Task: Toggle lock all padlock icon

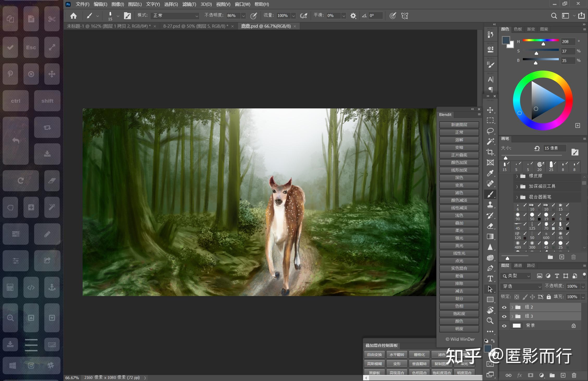Action: [x=549, y=297]
